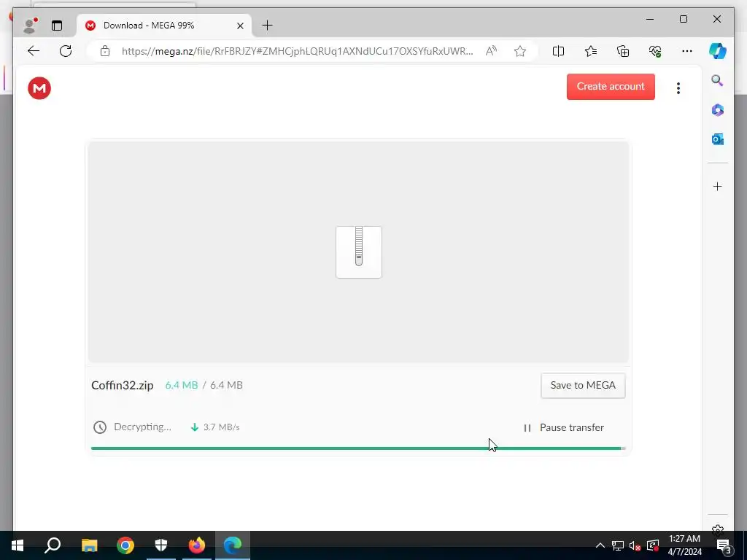The image size is (747, 560).
Task: Open Edge Settings and more menu
Action: pos(687,51)
